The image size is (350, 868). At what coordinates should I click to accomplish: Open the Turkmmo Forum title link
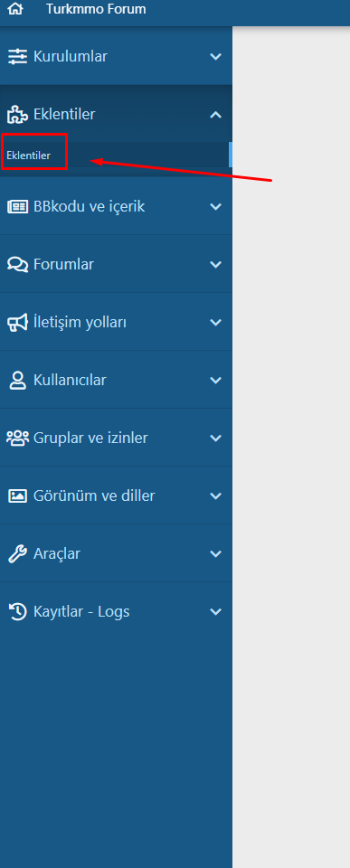tap(96, 9)
